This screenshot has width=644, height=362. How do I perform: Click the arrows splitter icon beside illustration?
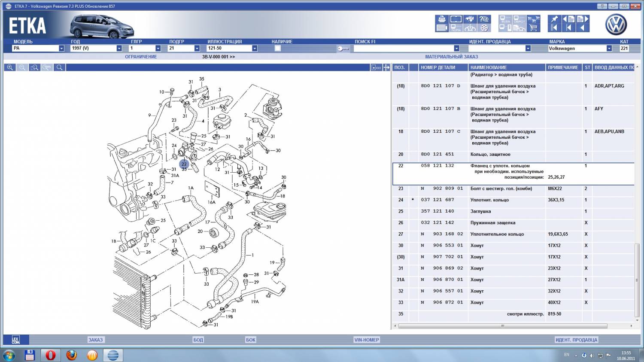click(386, 67)
